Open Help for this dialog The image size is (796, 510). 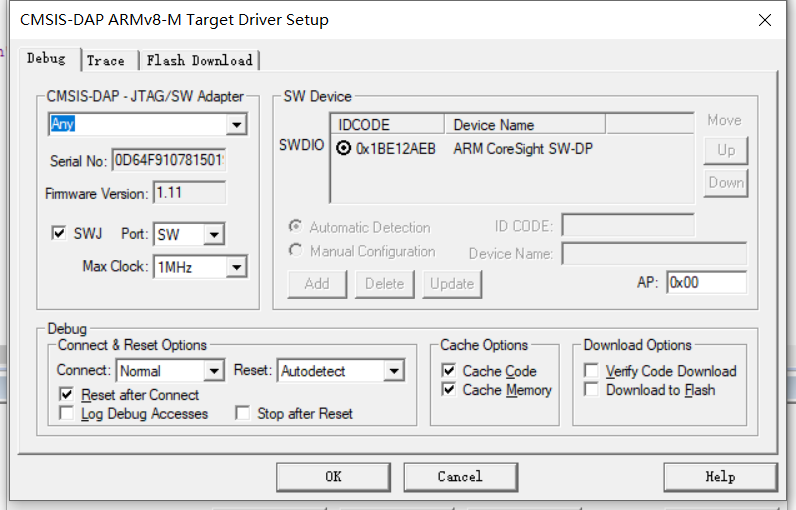(720, 477)
